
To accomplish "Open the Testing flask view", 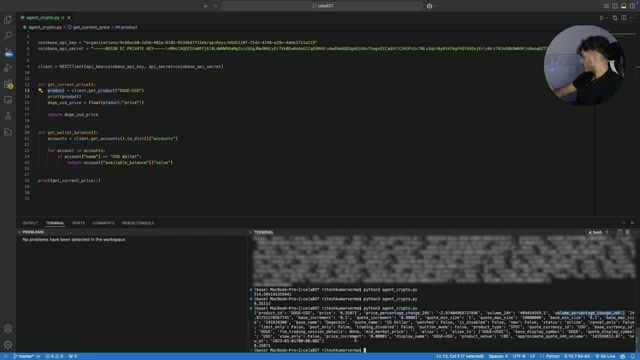I will 8,116.
